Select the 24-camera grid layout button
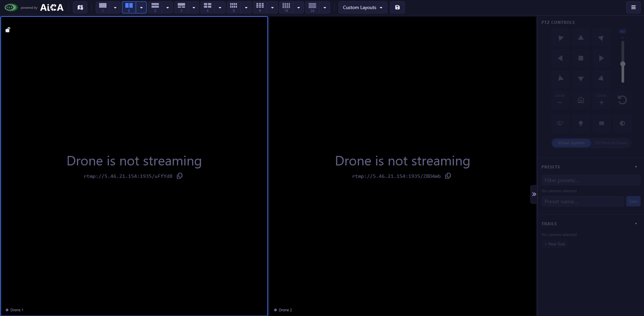The image size is (644, 316). [x=312, y=7]
